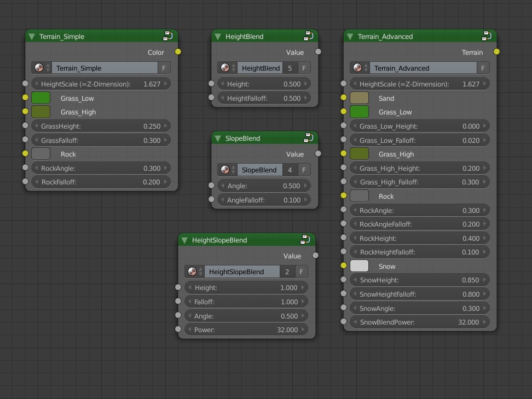Viewport: 532px width, 399px height.
Task: Click the Terrain_Advanced name input field
Action: pos(421,68)
